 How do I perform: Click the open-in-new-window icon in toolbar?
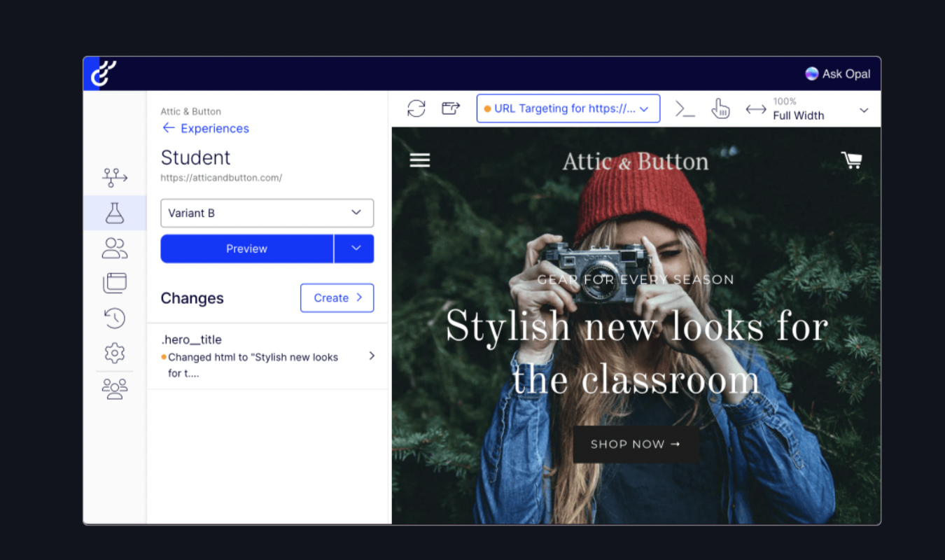pos(451,108)
